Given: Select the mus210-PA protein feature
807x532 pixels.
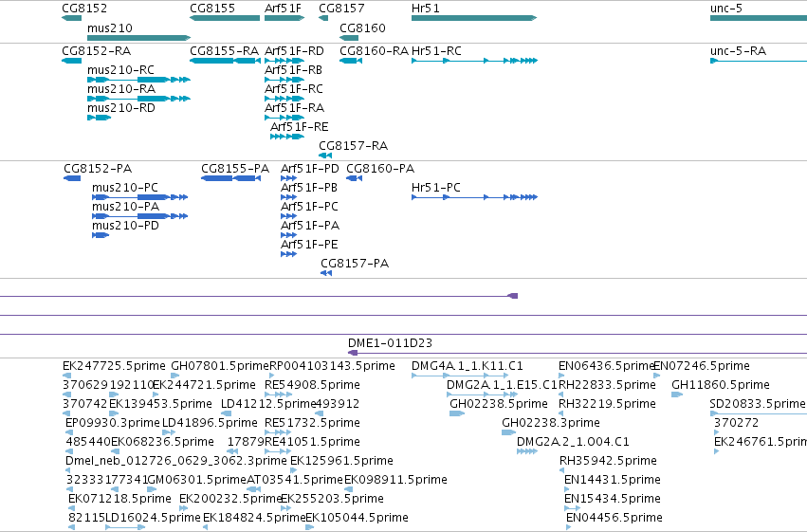Looking at the screenshot, I should pos(140,216).
